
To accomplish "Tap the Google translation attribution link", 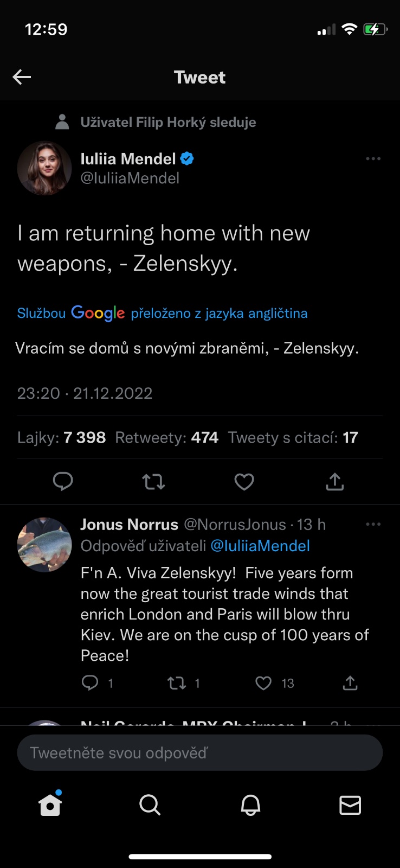I will (x=162, y=313).
